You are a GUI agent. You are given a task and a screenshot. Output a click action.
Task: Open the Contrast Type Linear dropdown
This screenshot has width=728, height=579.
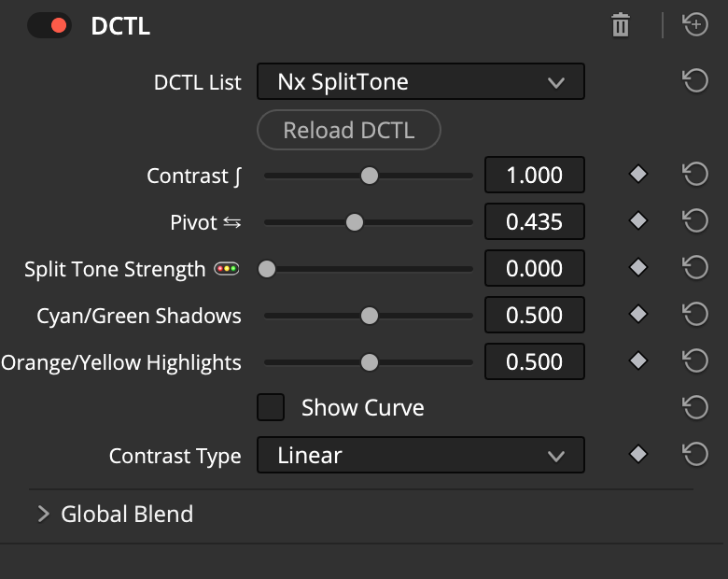(420, 456)
